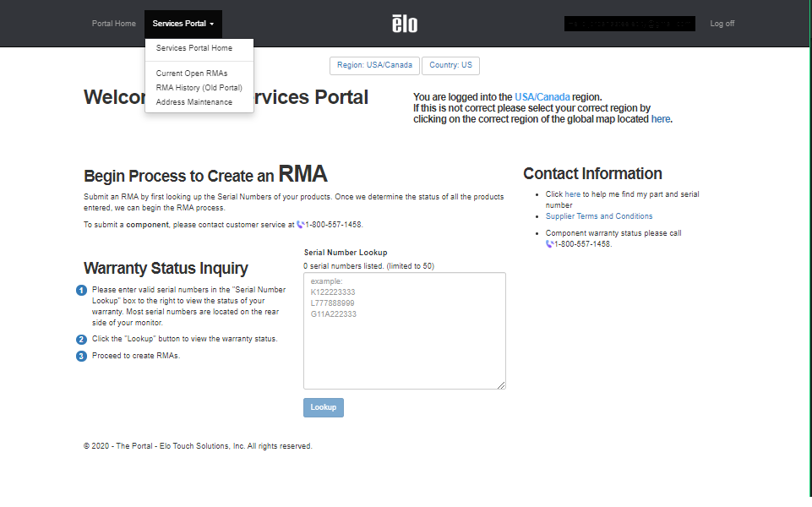Open Current Open RMAs from menu
Viewport: 812px width, 507px height.
pos(192,74)
